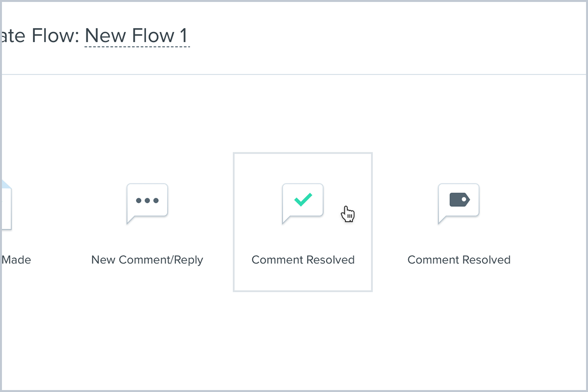
Task: Click the dark tag glyph in the bubble
Action: (459, 200)
